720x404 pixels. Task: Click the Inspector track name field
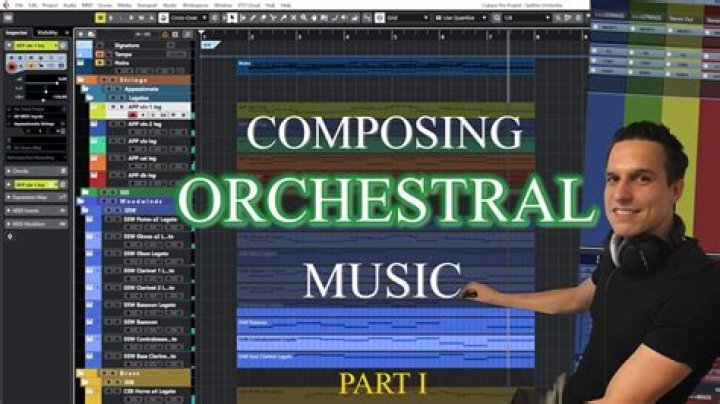[35, 45]
